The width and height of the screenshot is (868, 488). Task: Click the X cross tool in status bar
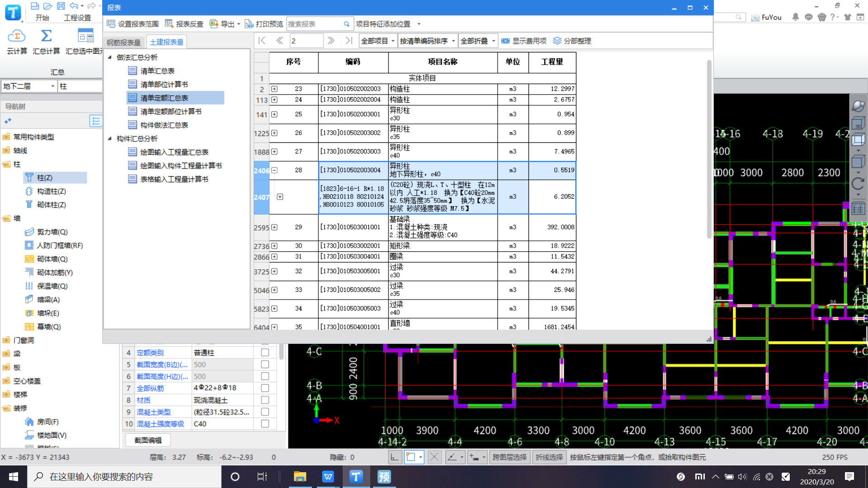[x=434, y=457]
